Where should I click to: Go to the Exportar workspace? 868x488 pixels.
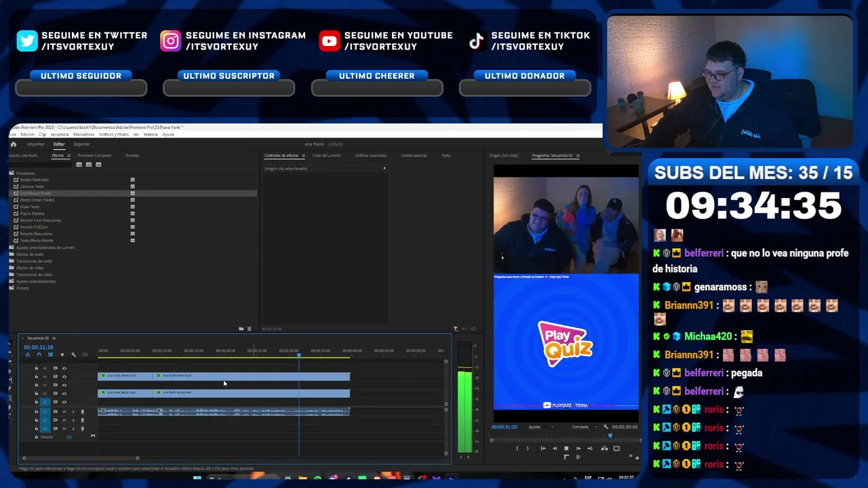click(81, 144)
